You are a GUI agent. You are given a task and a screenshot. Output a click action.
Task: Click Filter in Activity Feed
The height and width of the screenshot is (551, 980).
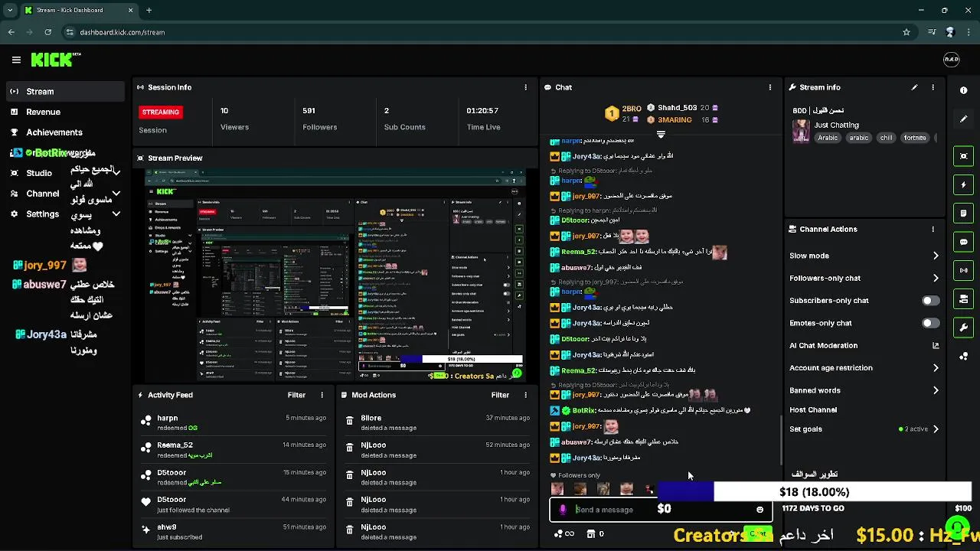[296, 395]
